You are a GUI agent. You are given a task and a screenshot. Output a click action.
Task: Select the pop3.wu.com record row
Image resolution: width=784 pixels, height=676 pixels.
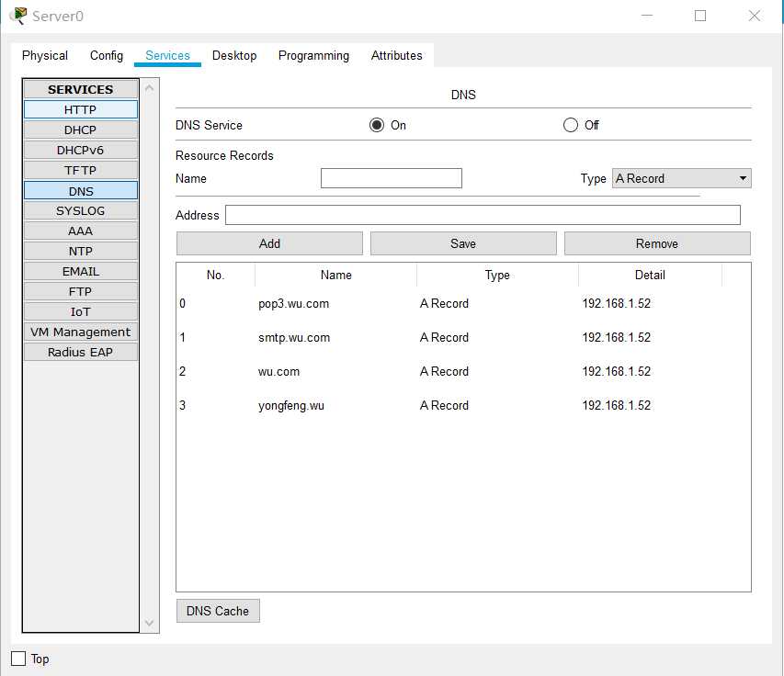(x=463, y=303)
